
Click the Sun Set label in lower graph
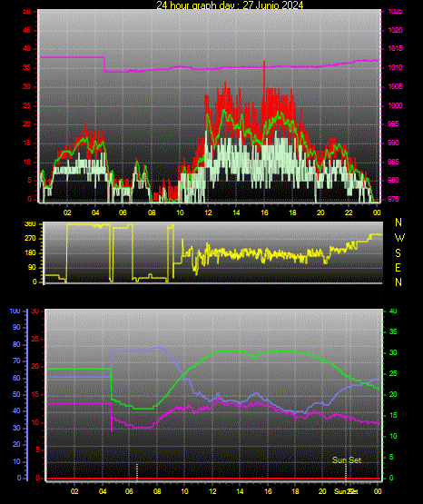(347, 460)
